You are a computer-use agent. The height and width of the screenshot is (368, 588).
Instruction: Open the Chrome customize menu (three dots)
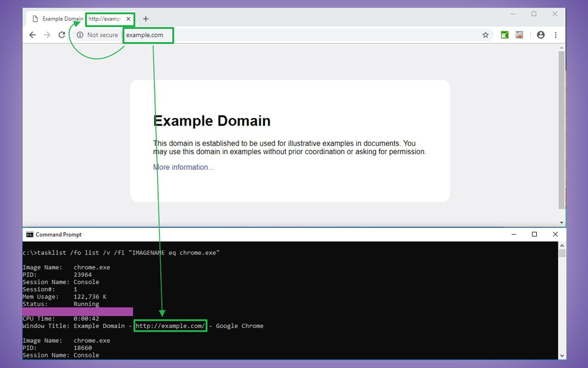click(x=556, y=35)
